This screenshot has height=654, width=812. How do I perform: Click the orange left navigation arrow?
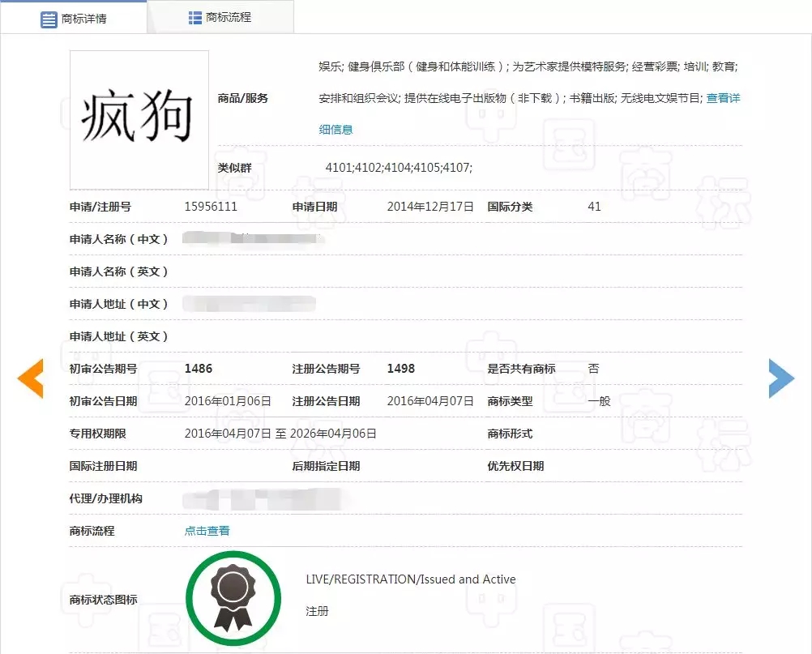(30, 378)
